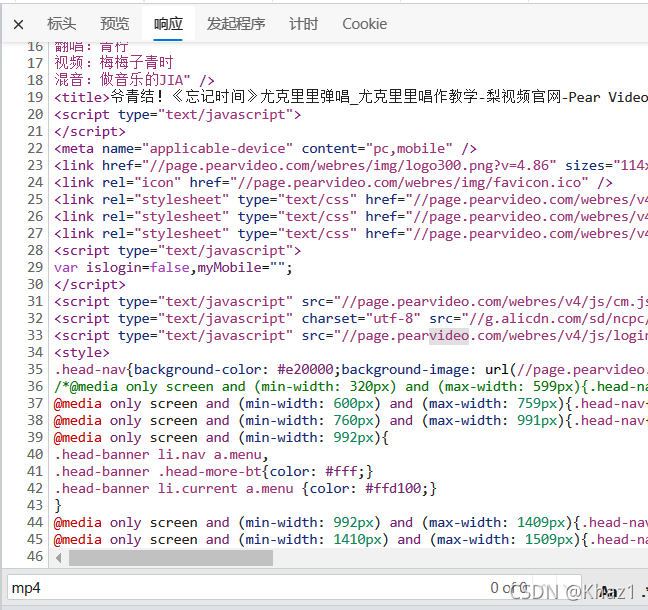The width and height of the screenshot is (648, 610).
Task: Go to the Cookie tab
Action: (364, 24)
